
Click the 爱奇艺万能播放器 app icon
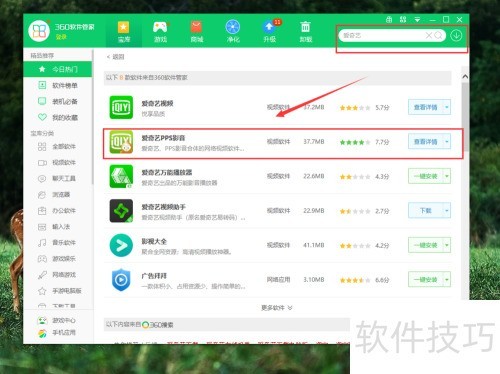click(121, 176)
